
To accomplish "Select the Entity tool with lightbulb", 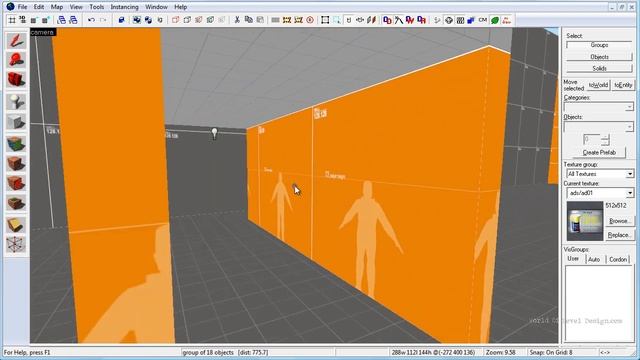I will (16, 102).
